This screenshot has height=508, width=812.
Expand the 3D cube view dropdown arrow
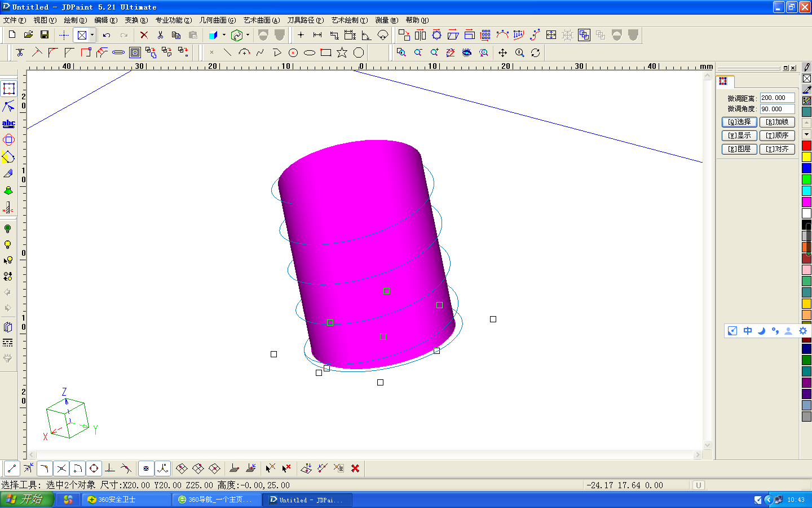coord(224,35)
